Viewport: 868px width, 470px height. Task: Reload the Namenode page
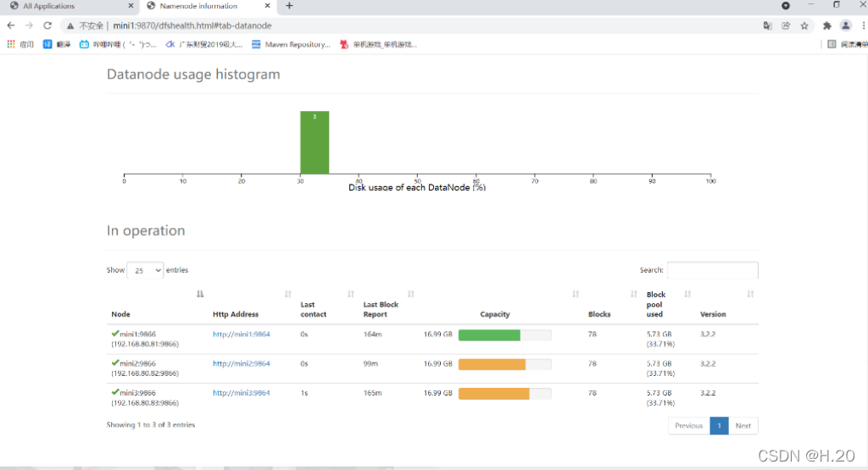(x=47, y=25)
